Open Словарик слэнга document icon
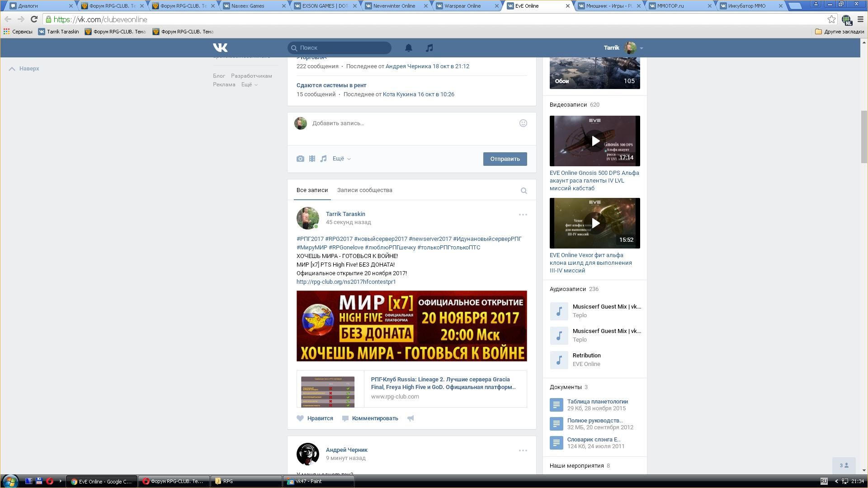The height and width of the screenshot is (488, 868). pyautogui.click(x=556, y=443)
